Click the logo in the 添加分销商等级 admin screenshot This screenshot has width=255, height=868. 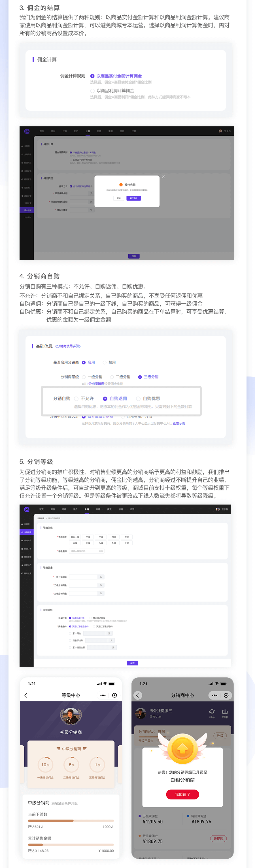click(27, 509)
